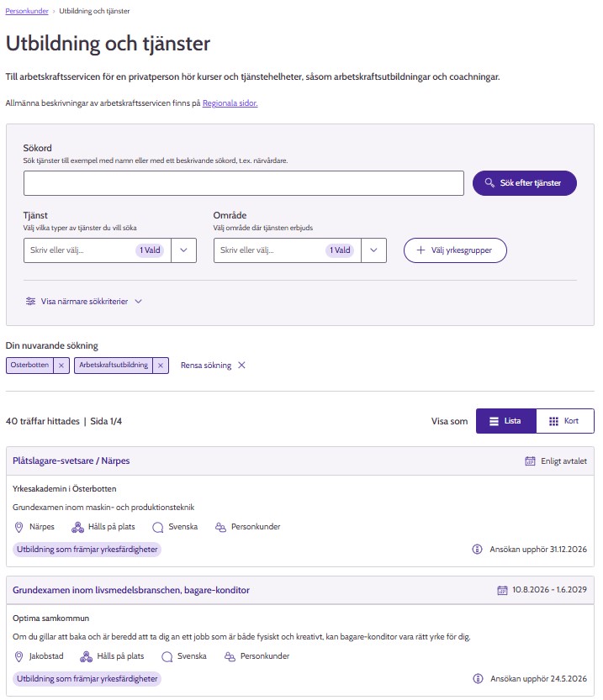Click the calendar icon beside 10.8.2026 - 1.6.2029
This screenshot has height=700, width=603.
[x=503, y=590]
